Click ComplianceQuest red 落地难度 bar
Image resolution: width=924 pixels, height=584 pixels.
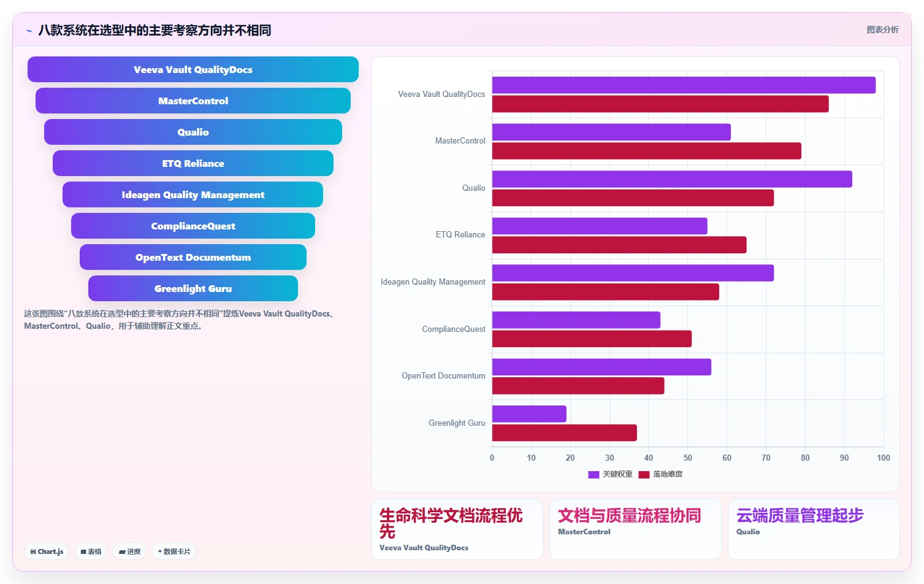tap(592, 339)
